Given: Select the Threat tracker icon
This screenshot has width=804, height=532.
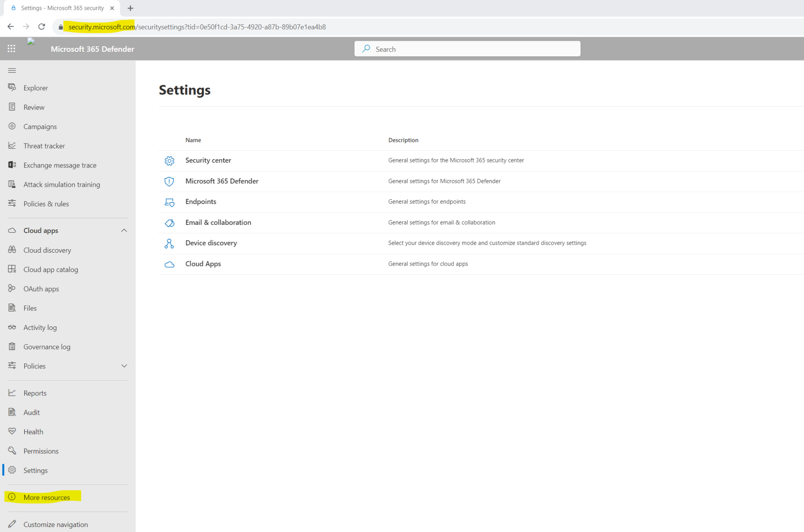Looking at the screenshot, I should point(12,146).
